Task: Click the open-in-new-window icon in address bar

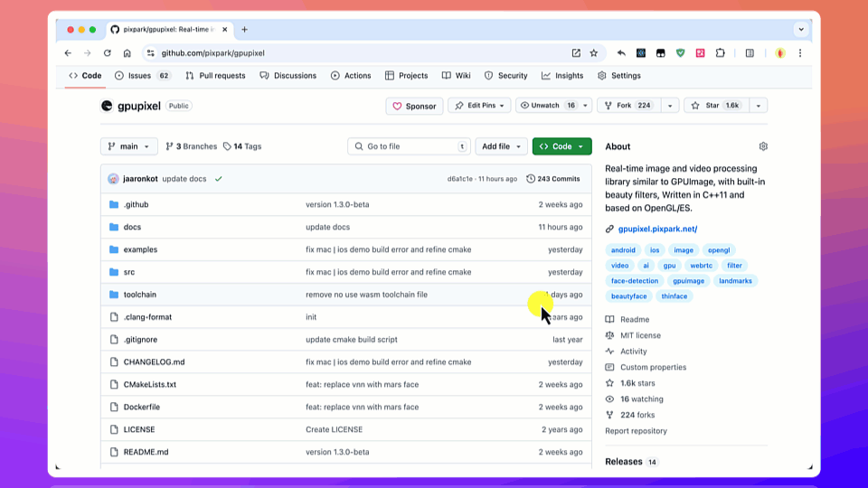Action: coord(576,53)
